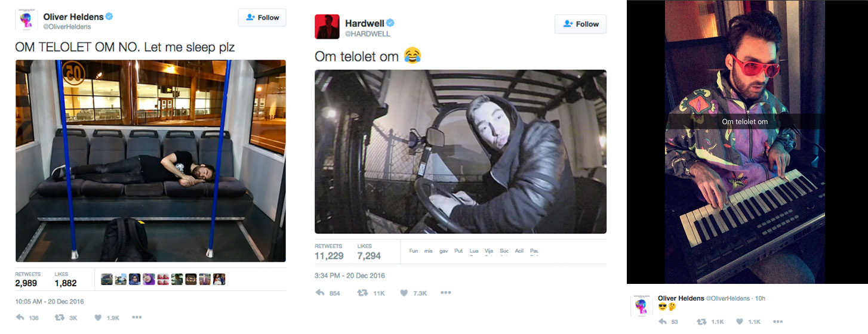Open more options on Oliver Heldens' bus tweet

click(137, 318)
